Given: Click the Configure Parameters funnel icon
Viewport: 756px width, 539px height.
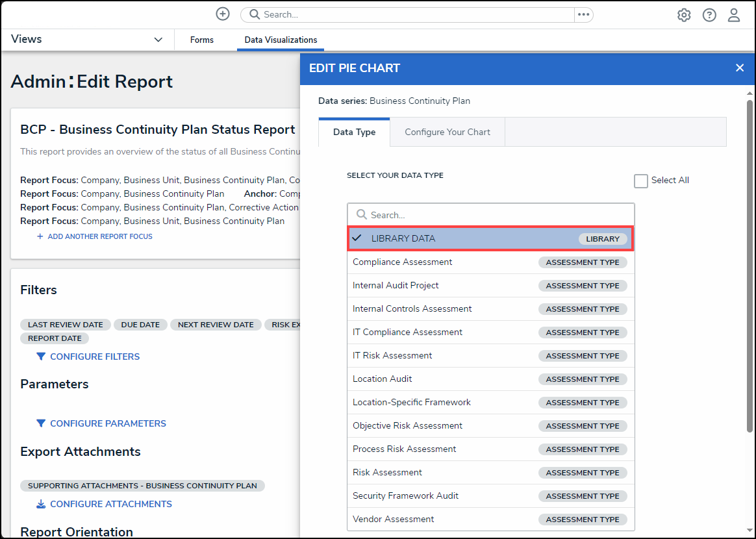Looking at the screenshot, I should tap(41, 423).
